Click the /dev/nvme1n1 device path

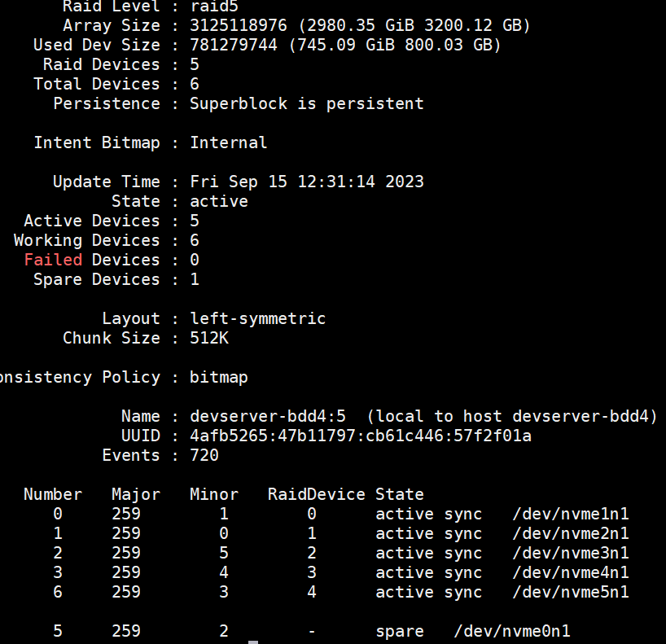coord(571,514)
